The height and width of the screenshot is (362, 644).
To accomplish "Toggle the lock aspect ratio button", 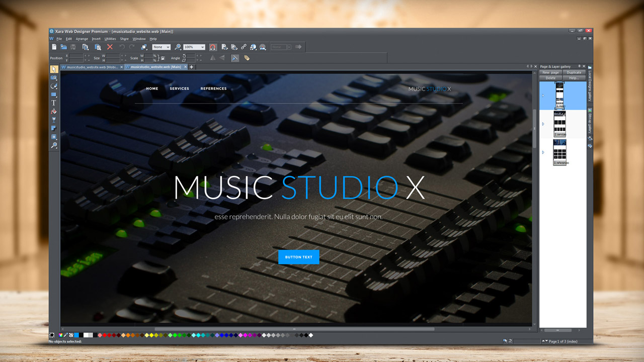I will pyautogui.click(x=163, y=58).
